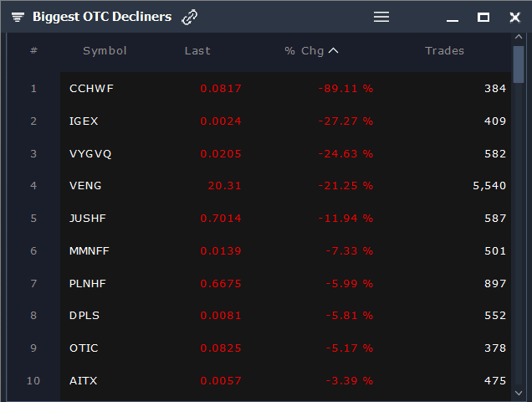The image size is (532, 402).
Task: Click the DPLS ticker
Action: [85, 316]
